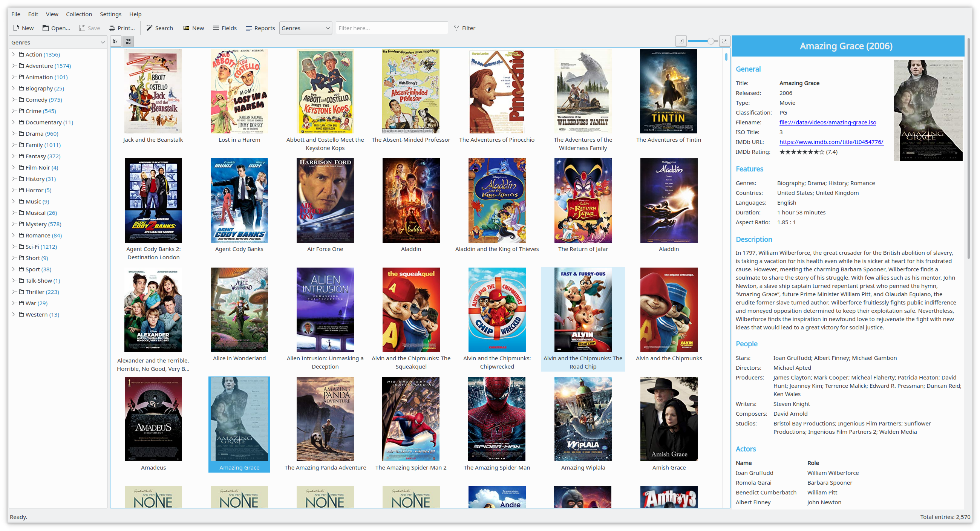
Task: Click the Amazing Grace cover in details panel
Action: [928, 111]
